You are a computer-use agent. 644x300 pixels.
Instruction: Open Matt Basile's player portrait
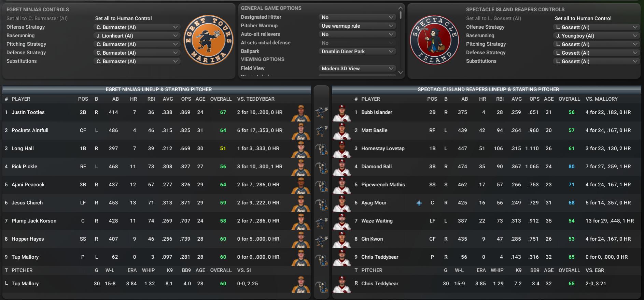tap(342, 131)
